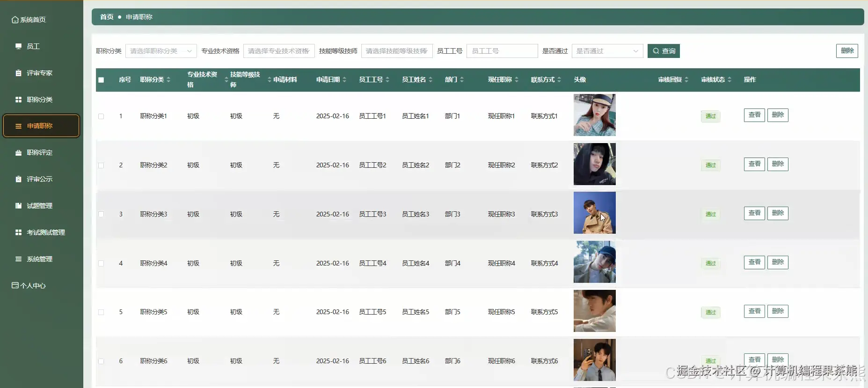Sort by the 员工姓名 column arrows

tap(430, 80)
